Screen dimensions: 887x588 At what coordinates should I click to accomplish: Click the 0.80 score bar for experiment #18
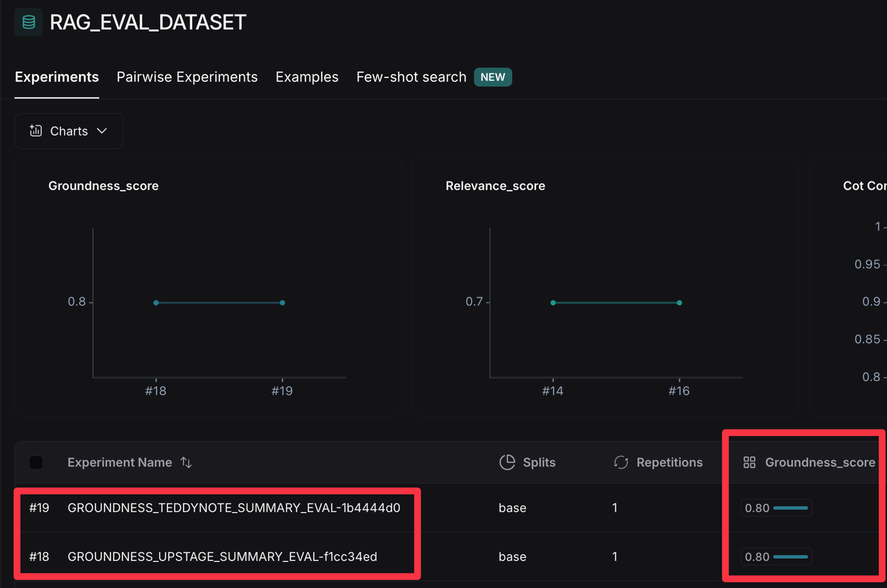click(x=776, y=557)
